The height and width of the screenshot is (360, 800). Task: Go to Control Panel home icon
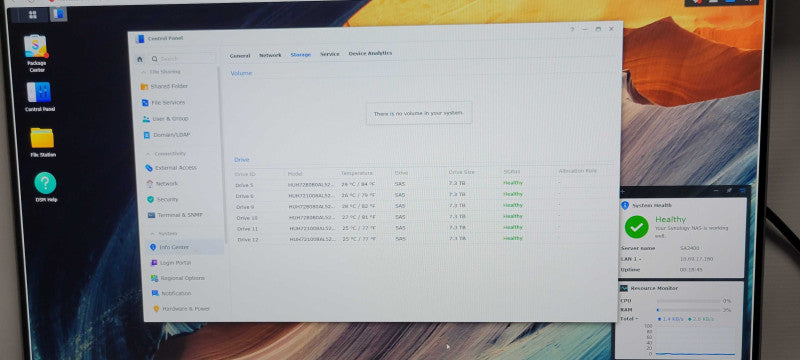(139, 59)
